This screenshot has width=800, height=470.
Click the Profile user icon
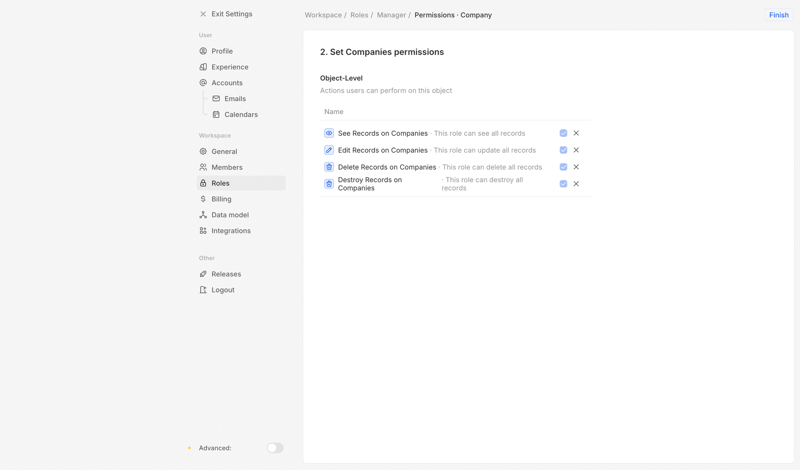tap(203, 51)
